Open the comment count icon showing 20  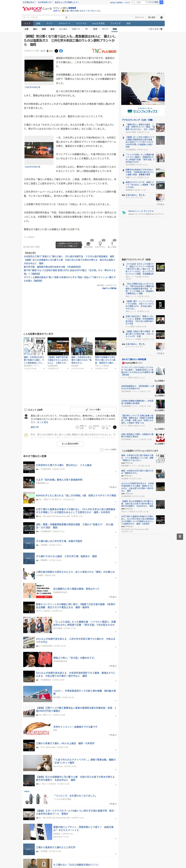[43, 51]
